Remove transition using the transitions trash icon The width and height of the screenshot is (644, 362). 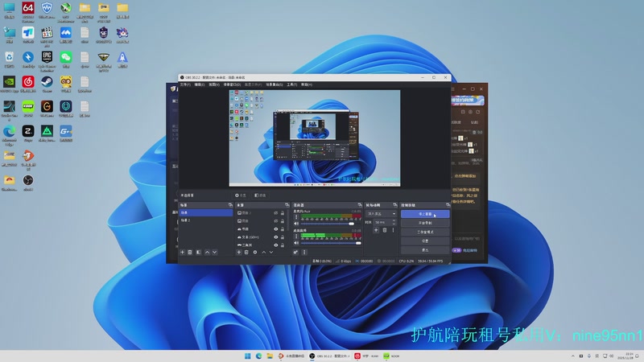(x=385, y=230)
